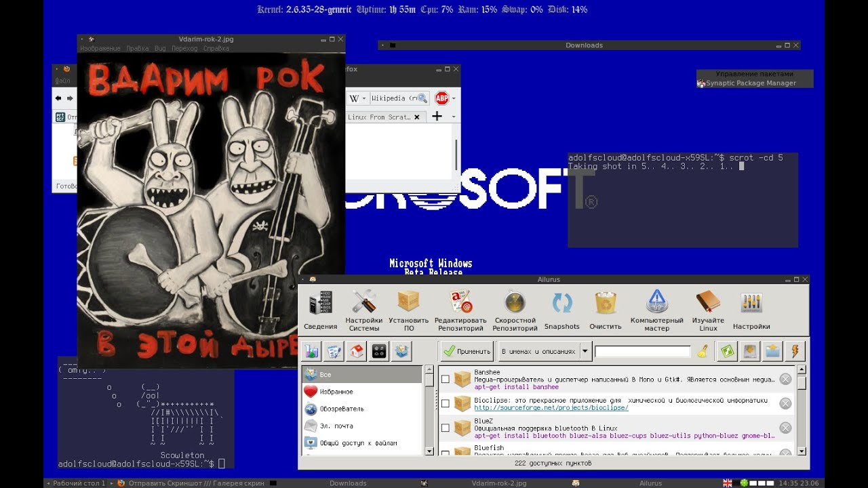Select Общий доступ к файлам category
868x488 pixels.
coord(362,443)
